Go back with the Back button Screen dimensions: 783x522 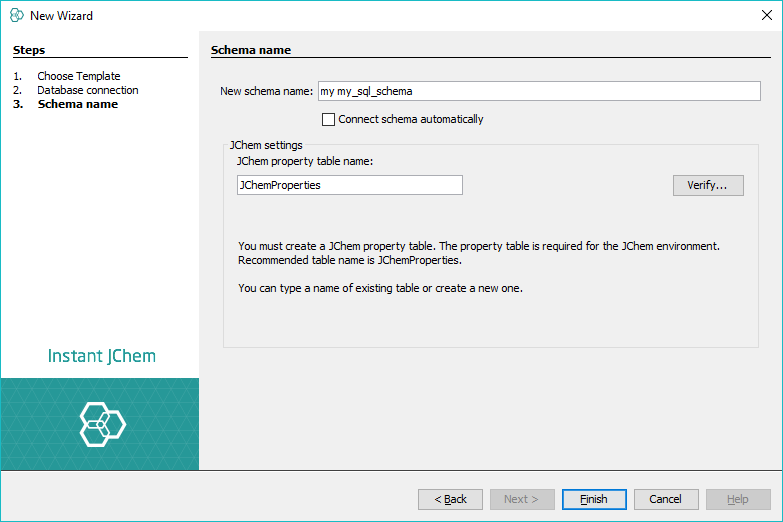pyautogui.click(x=450, y=499)
